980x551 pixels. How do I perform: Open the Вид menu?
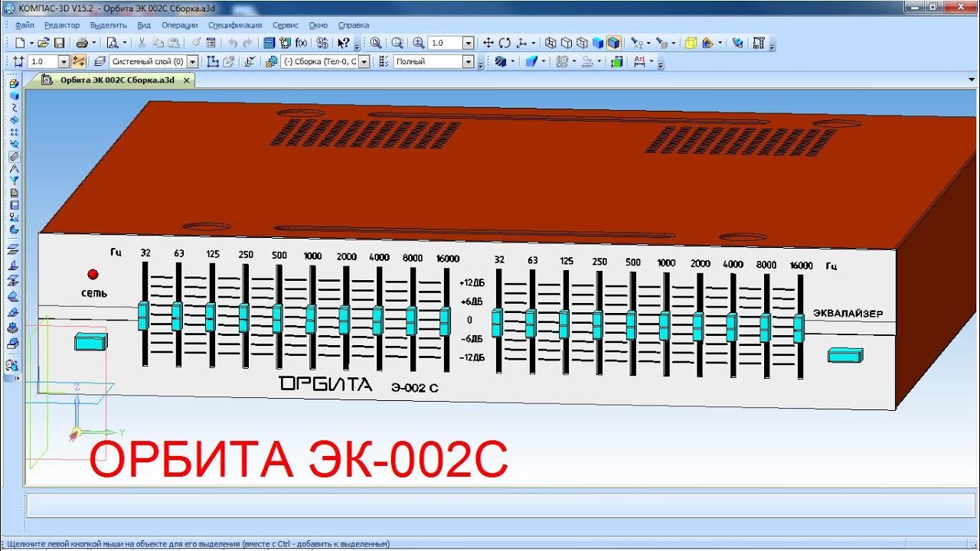[x=144, y=25]
